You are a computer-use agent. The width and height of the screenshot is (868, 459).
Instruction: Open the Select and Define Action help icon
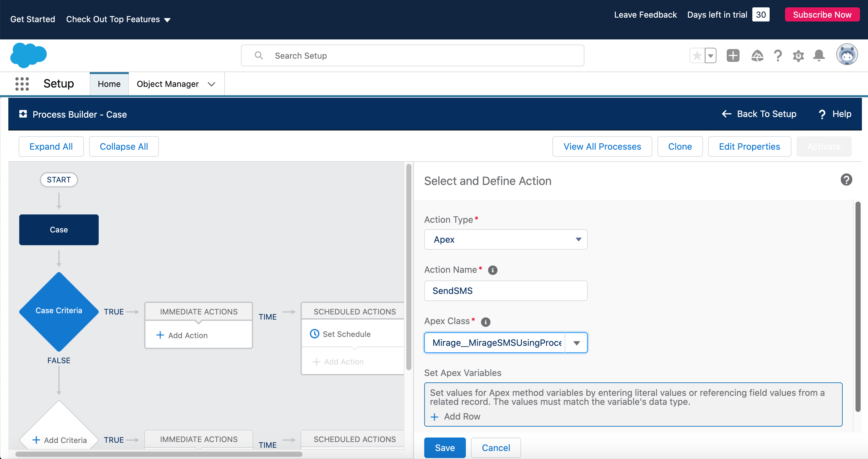click(847, 180)
